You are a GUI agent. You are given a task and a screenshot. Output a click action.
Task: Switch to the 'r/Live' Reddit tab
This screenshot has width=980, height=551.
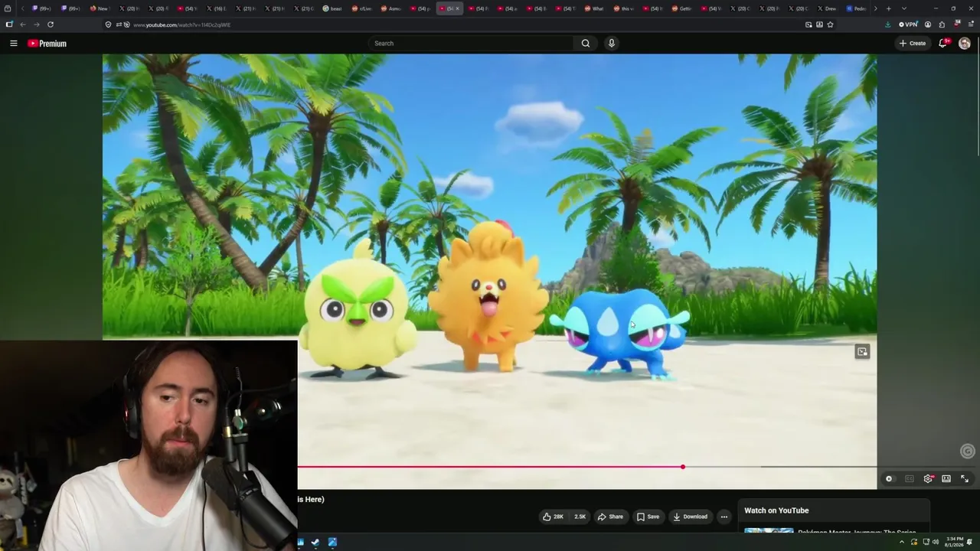click(361, 8)
